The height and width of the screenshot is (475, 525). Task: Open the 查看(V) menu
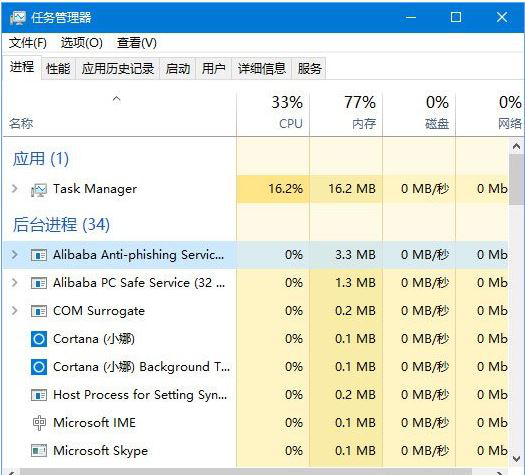[137, 43]
